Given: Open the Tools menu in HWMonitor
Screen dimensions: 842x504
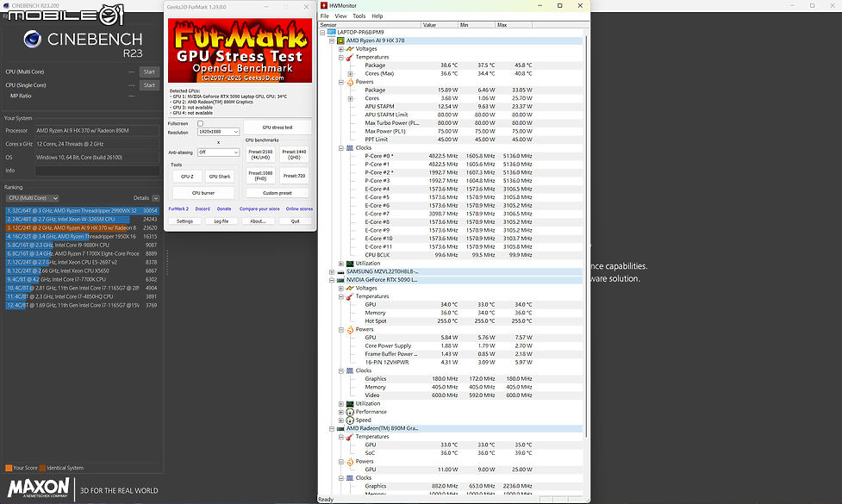Looking at the screenshot, I should click(359, 16).
